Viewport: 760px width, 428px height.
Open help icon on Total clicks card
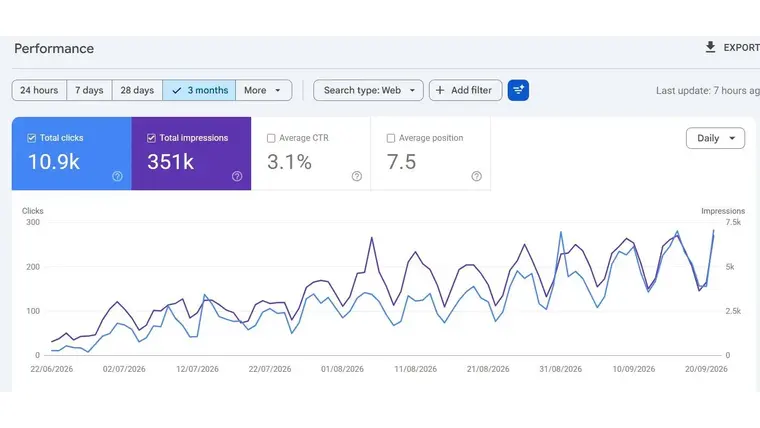[117, 176]
